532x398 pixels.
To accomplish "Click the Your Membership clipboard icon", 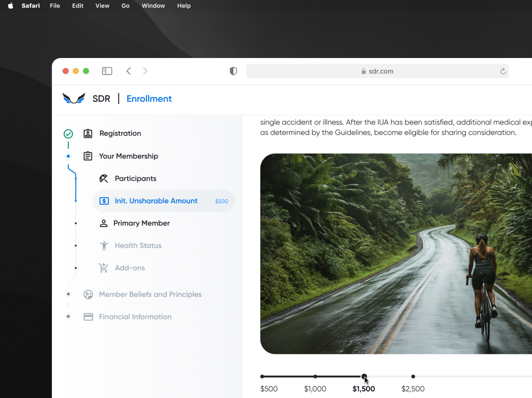I will point(88,156).
